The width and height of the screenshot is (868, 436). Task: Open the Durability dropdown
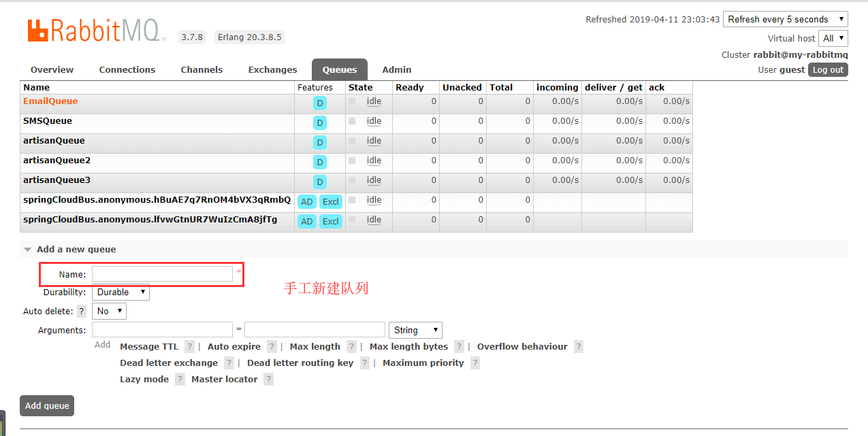[x=121, y=292]
